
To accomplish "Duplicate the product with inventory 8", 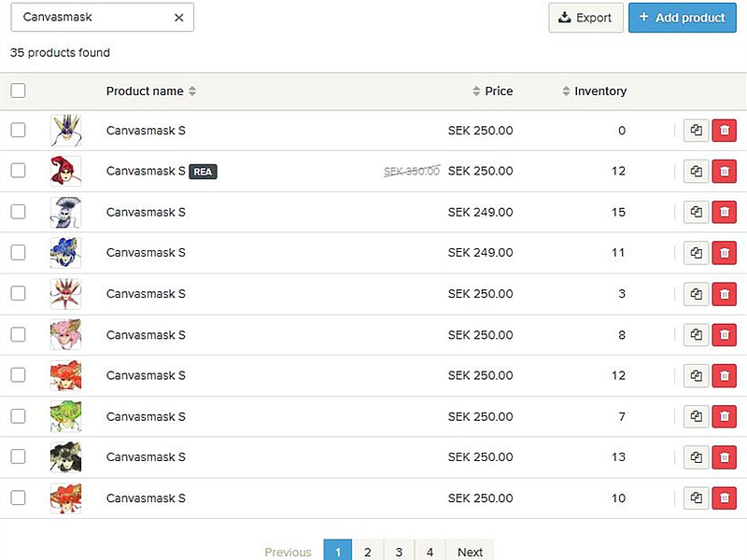I will pyautogui.click(x=696, y=335).
